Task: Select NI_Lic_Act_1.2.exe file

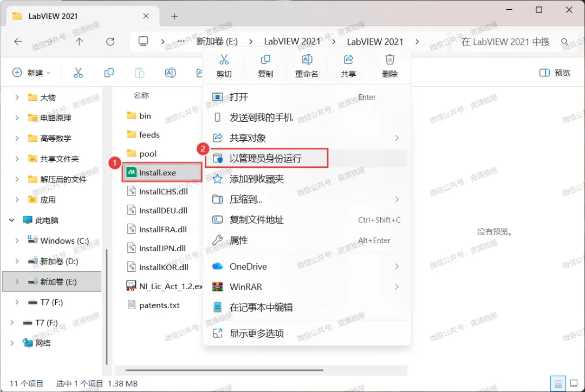Action: tap(165, 286)
